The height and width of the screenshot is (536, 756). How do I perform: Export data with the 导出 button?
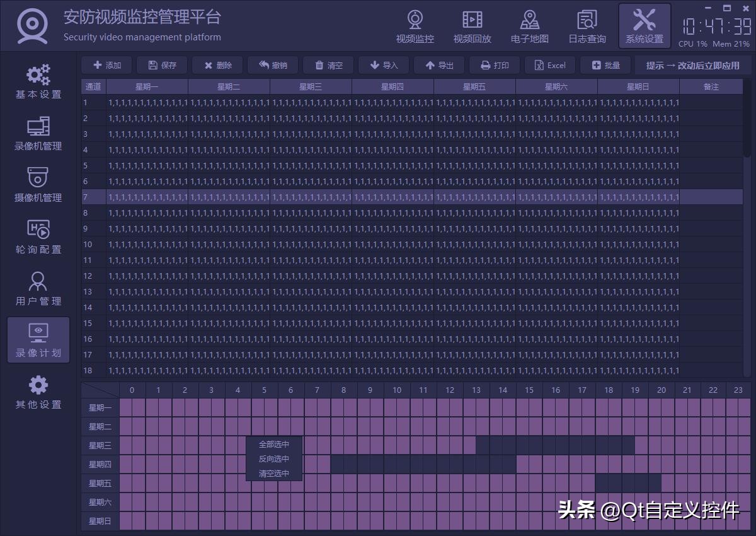click(439, 64)
